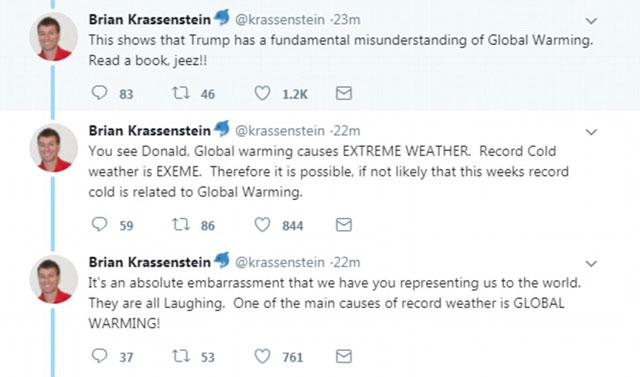Open more options on the last tweet
This screenshot has height=377, width=640.
click(x=591, y=264)
